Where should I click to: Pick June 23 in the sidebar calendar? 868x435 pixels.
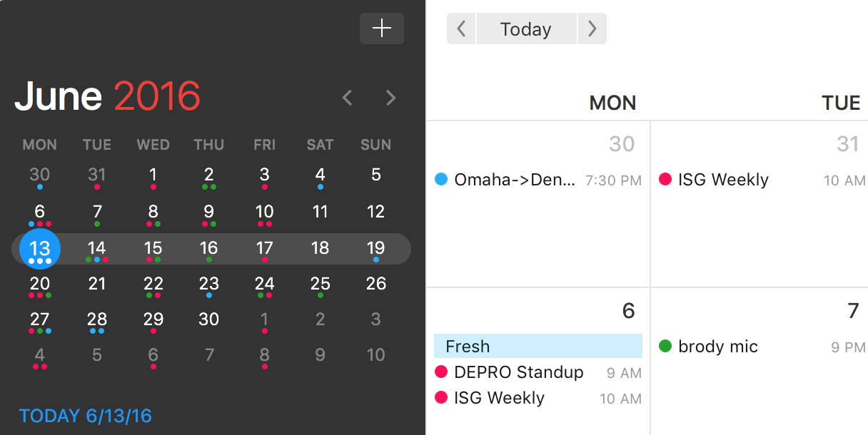tap(208, 285)
